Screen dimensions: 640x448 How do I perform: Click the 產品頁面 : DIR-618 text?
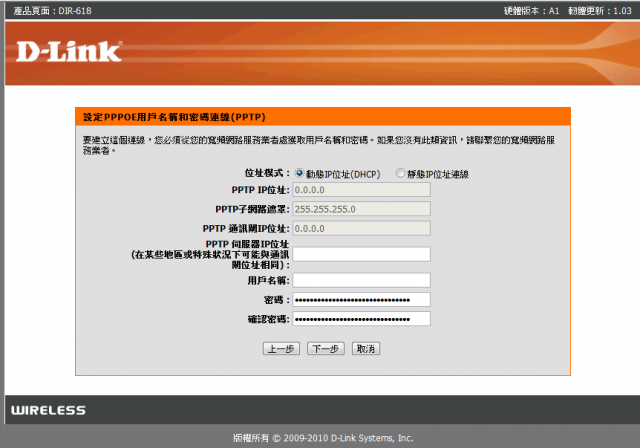pos(53,11)
